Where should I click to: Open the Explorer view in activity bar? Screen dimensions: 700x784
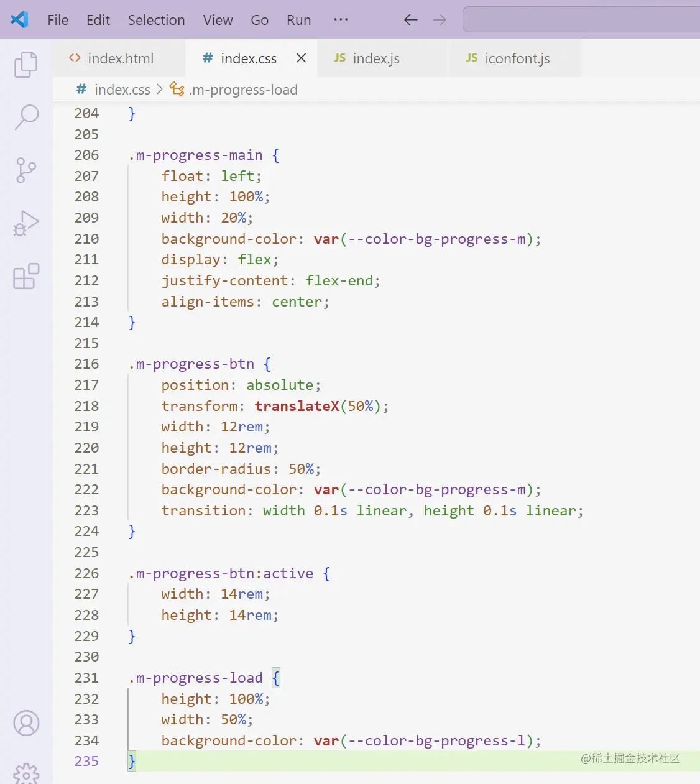point(26,64)
